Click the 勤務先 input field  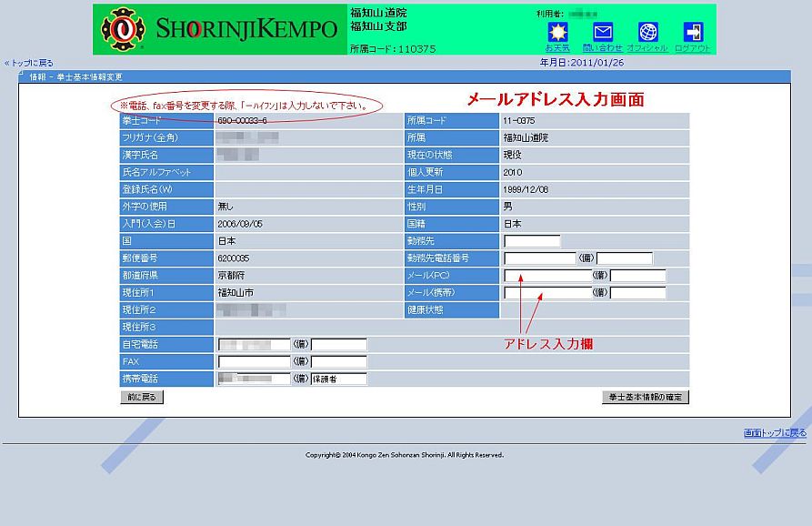532,241
